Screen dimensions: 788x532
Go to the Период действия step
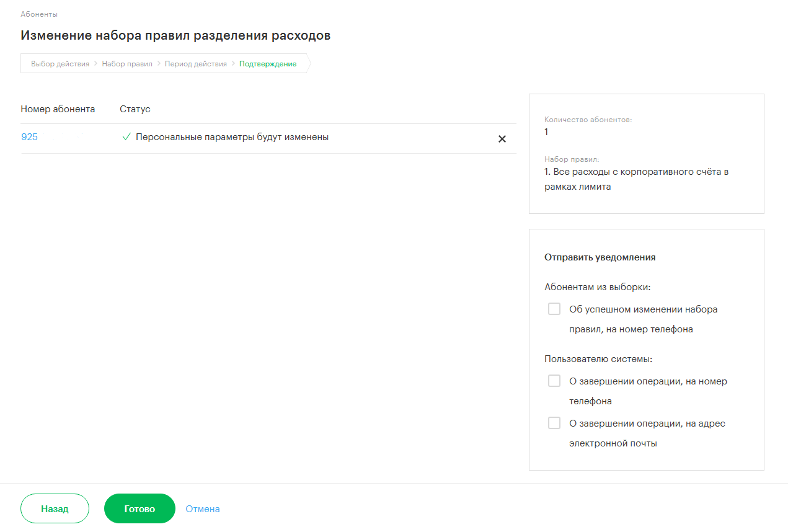click(x=196, y=64)
